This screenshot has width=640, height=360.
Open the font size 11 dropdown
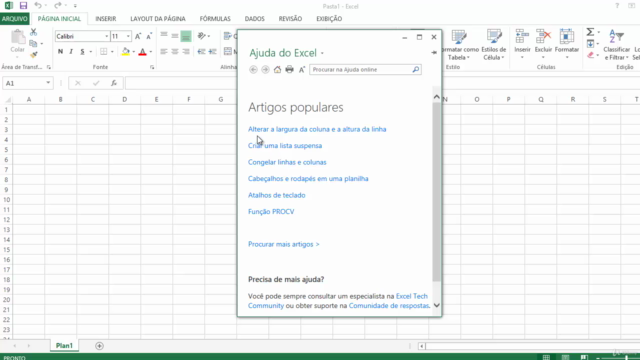(x=128, y=36)
